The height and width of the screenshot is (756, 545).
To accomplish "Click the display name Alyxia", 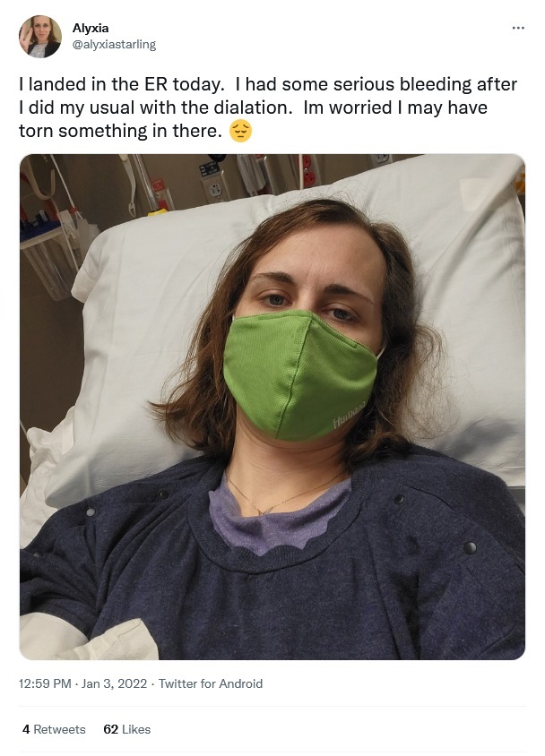I will 91,28.
